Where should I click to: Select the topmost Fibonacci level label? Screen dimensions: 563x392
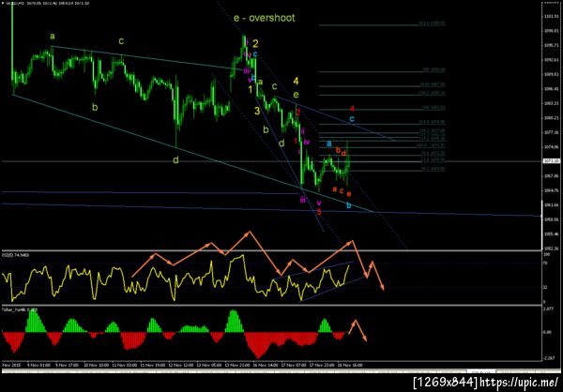(x=433, y=23)
